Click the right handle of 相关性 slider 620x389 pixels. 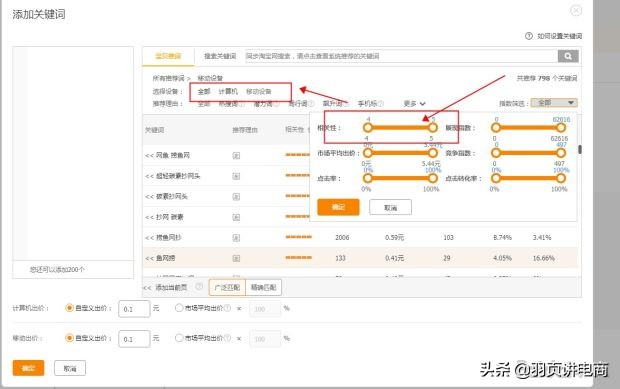point(433,128)
